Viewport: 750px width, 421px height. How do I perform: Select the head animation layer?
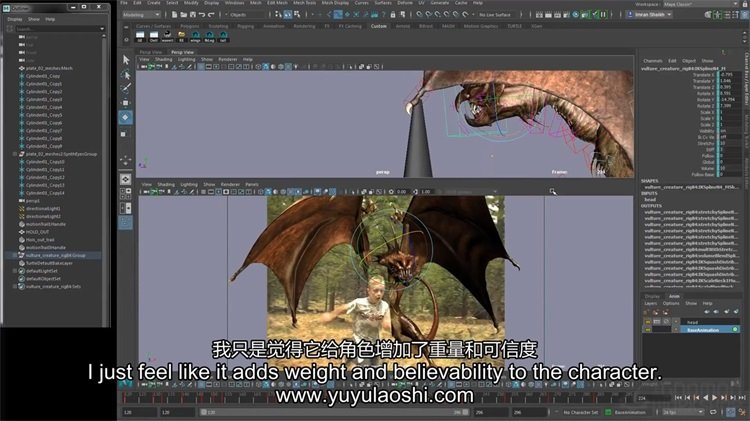point(710,322)
